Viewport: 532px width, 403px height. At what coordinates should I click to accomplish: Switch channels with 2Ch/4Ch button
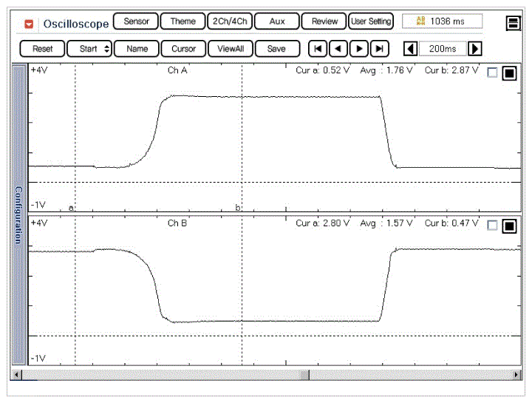228,21
